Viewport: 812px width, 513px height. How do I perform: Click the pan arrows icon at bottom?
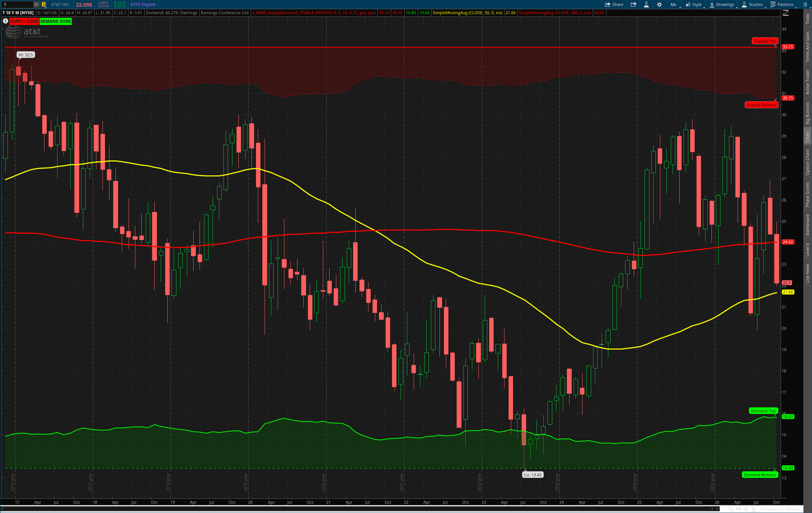tap(739, 508)
